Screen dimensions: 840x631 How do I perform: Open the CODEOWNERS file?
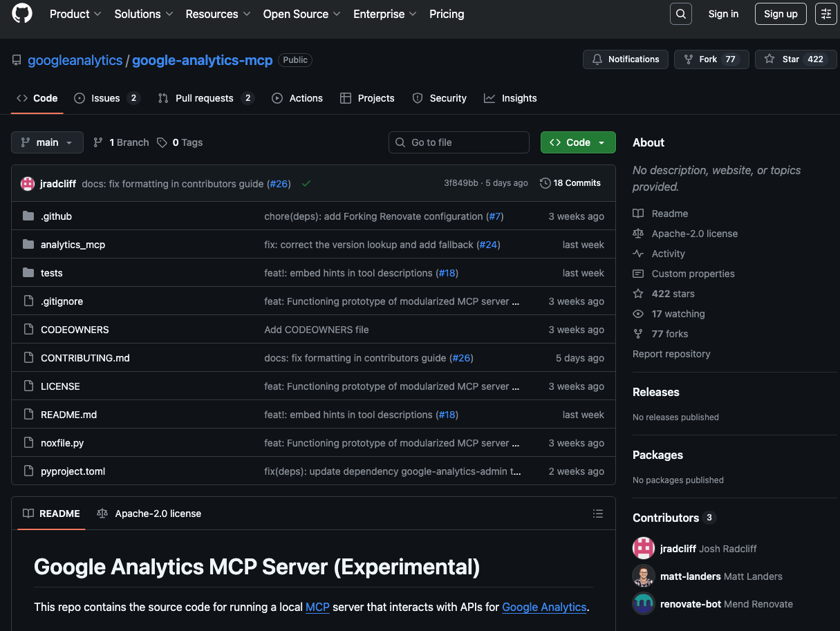coord(75,330)
